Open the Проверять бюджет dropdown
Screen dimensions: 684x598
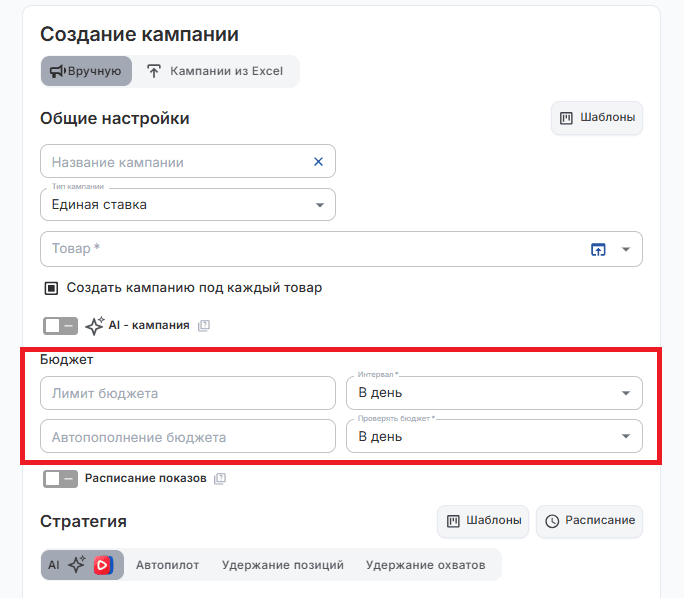pos(494,436)
